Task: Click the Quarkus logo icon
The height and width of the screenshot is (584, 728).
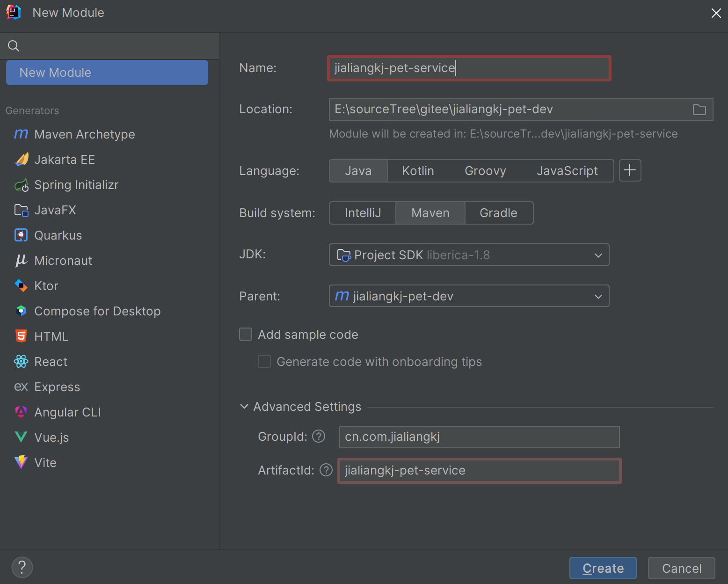Action: pos(21,235)
